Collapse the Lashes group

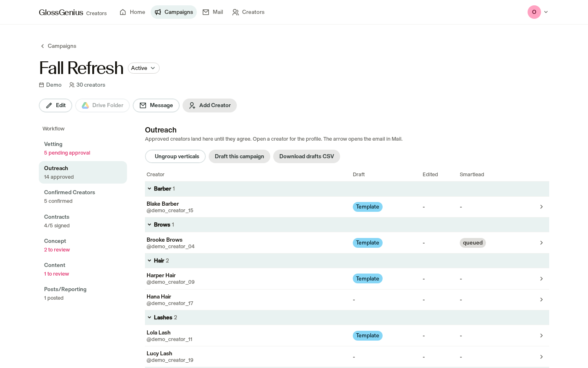(149, 318)
